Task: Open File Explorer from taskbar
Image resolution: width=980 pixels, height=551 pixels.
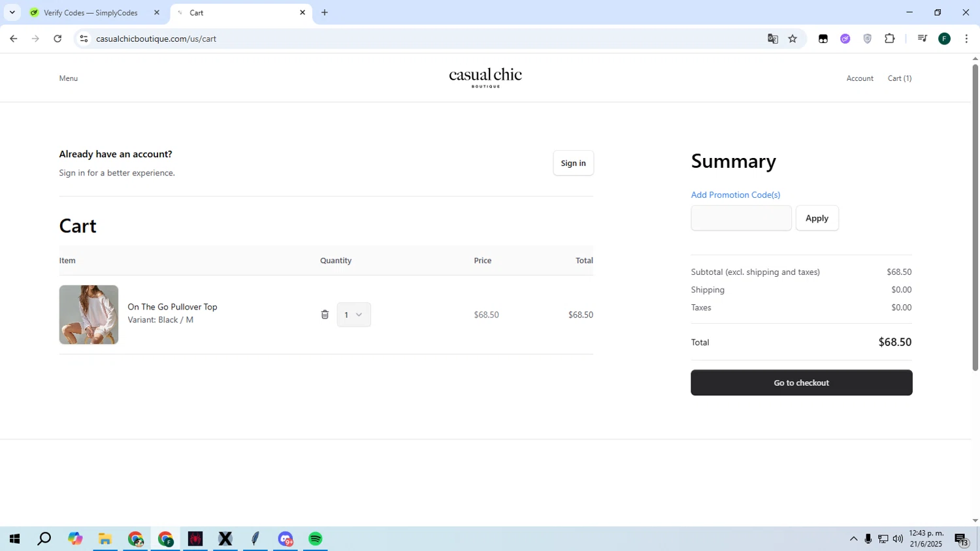Action: point(105,539)
